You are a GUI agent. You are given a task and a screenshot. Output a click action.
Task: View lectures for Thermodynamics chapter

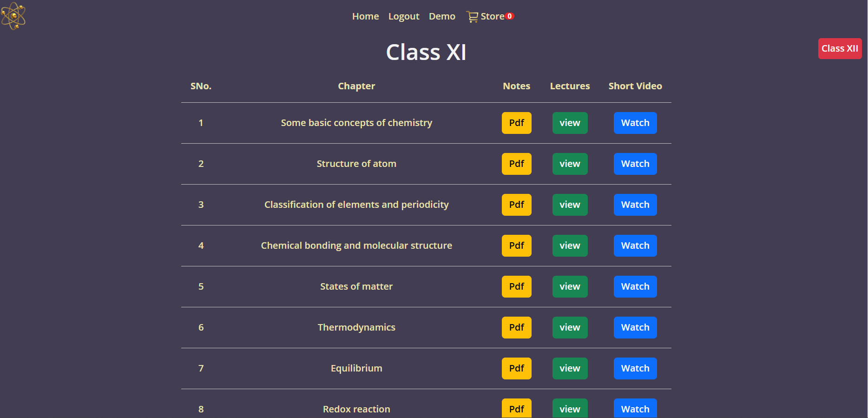pos(570,327)
